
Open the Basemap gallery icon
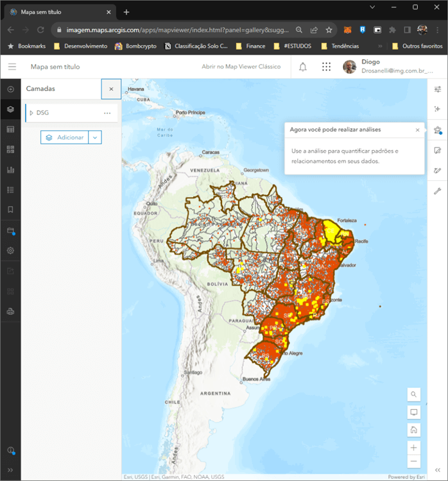[10, 149]
